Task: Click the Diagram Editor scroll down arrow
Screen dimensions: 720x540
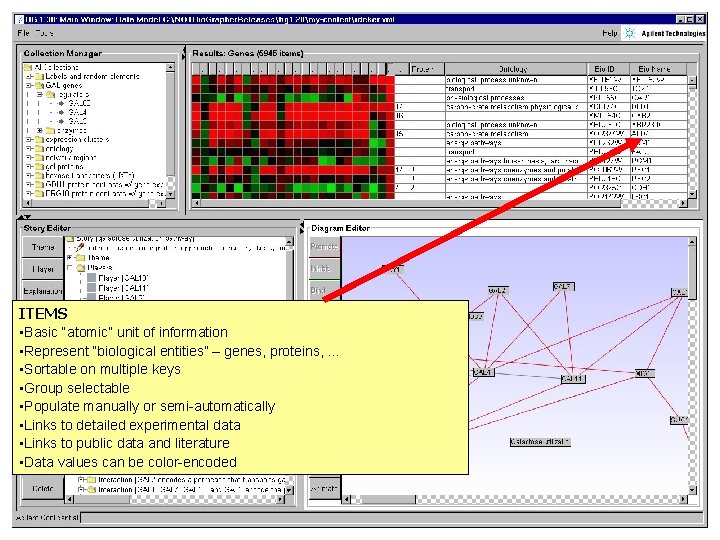Action: pos(692,489)
